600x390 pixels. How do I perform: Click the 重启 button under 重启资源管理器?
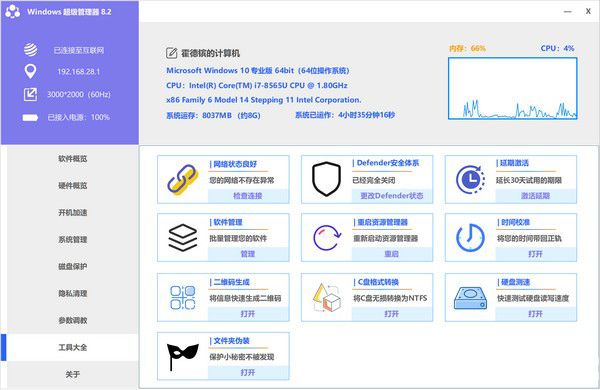coord(392,254)
